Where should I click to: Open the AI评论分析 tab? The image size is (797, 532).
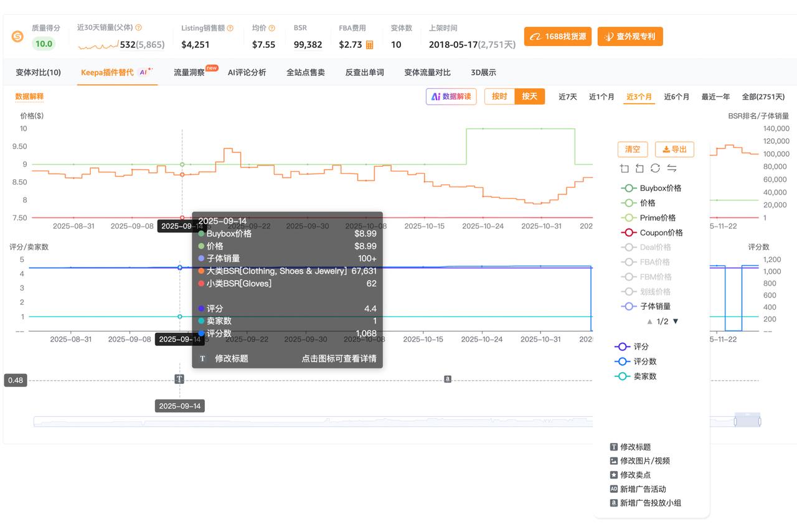point(247,72)
